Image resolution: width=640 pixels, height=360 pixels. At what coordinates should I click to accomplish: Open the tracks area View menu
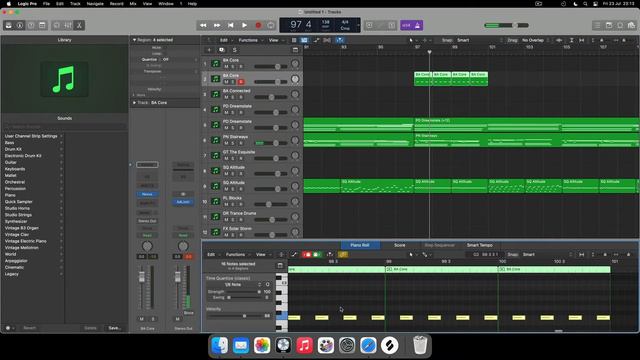[x=275, y=40]
